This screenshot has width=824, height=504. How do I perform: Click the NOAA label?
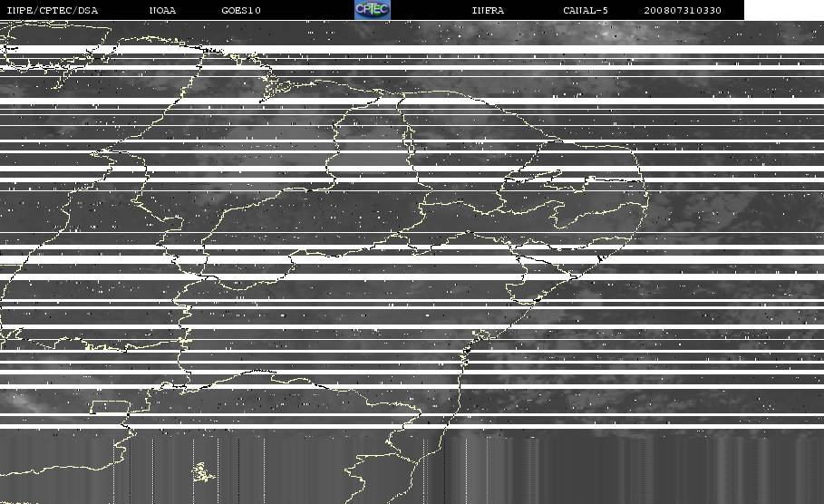point(162,11)
